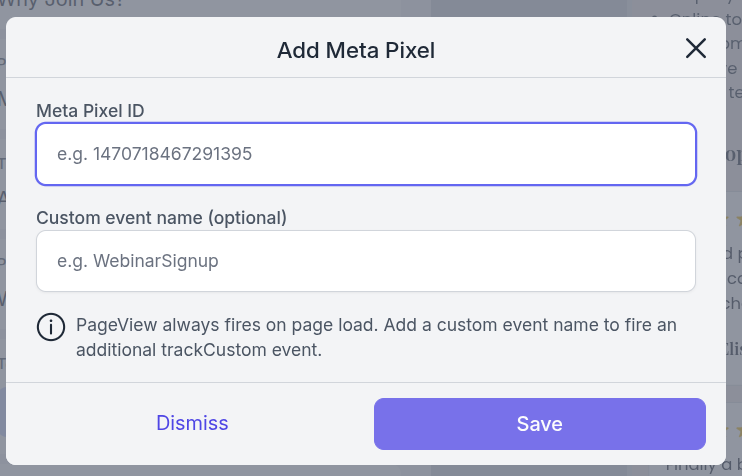Select the field with placeholder 1470718467291395
The height and width of the screenshot is (476, 742).
click(366, 154)
